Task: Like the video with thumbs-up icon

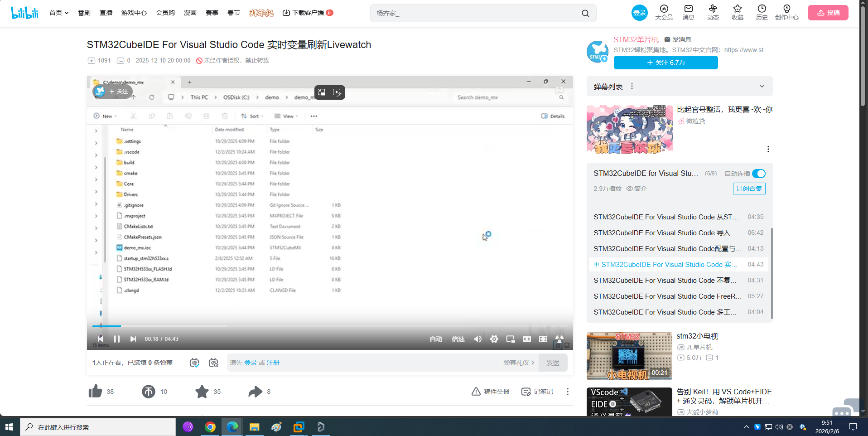Action: 95,391
